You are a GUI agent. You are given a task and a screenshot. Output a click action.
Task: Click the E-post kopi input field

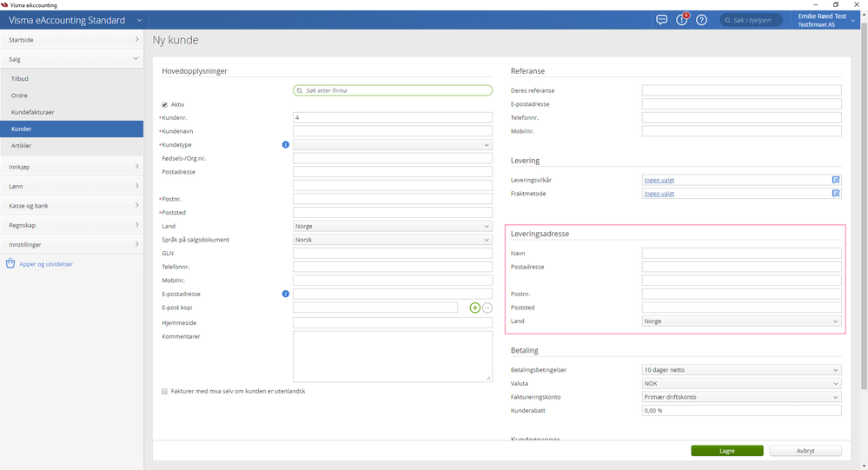pos(375,308)
